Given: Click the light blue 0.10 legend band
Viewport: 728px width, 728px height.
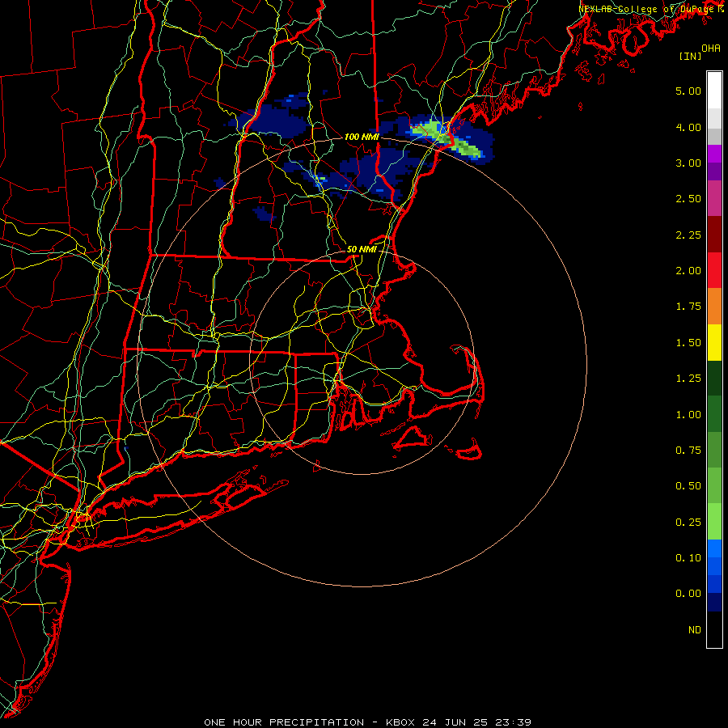Looking at the screenshot, I should click(x=714, y=548).
